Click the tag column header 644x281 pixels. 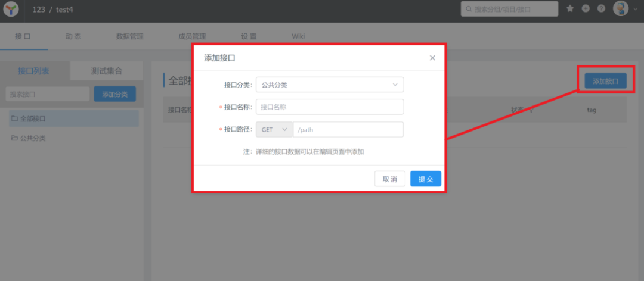pyautogui.click(x=592, y=110)
